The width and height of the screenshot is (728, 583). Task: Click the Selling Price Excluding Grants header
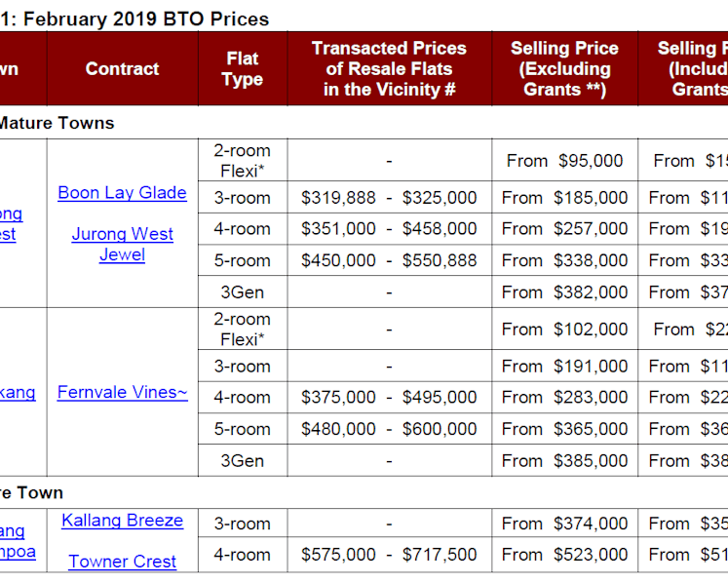coord(564,69)
